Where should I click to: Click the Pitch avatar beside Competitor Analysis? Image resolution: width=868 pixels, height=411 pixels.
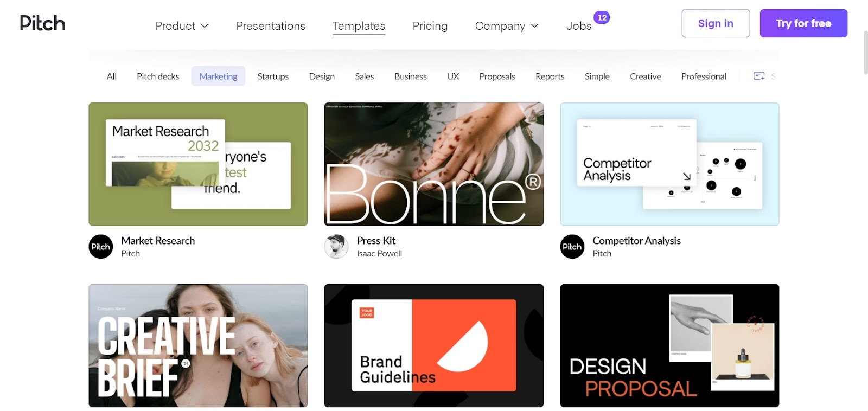[572, 247]
